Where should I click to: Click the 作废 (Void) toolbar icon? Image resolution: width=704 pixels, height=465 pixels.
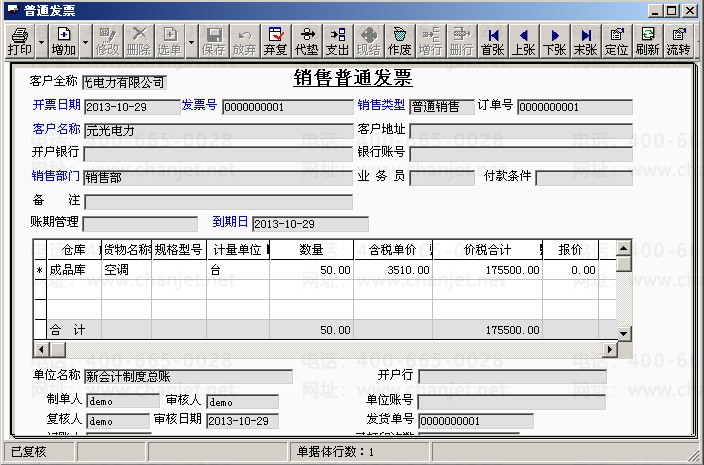pyautogui.click(x=400, y=41)
